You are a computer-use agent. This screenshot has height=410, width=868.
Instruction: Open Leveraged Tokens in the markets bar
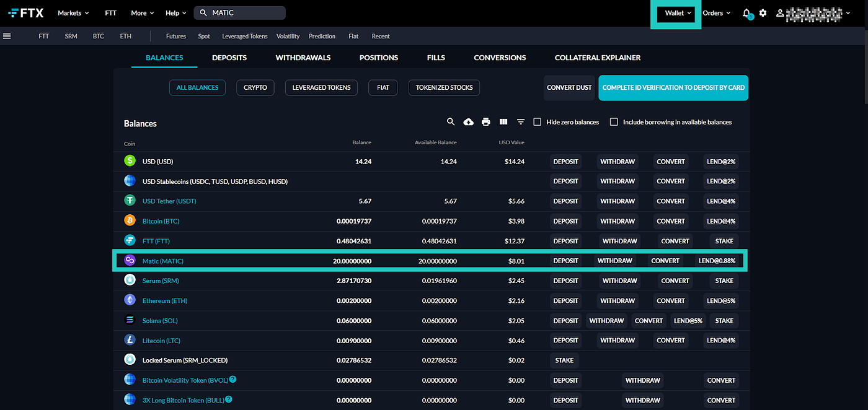point(245,36)
